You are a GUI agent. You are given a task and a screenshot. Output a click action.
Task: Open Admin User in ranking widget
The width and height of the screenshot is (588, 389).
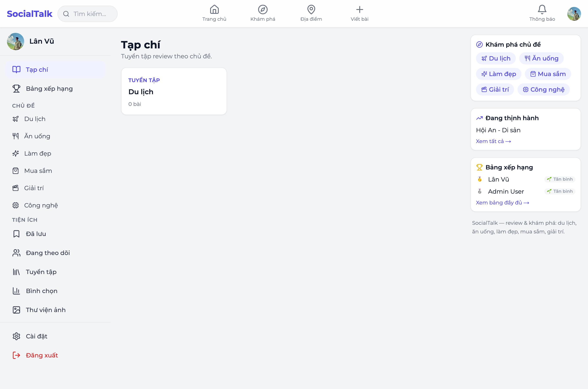point(506,191)
